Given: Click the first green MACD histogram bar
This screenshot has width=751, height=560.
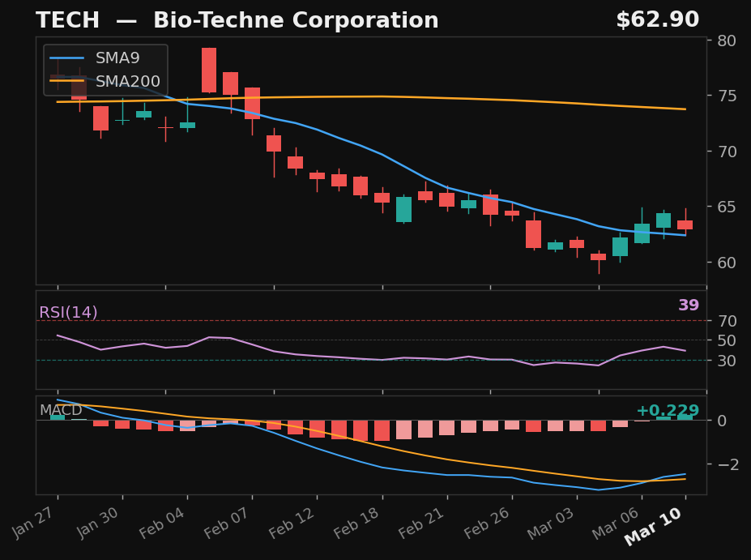Looking at the screenshot, I should (x=58, y=417).
